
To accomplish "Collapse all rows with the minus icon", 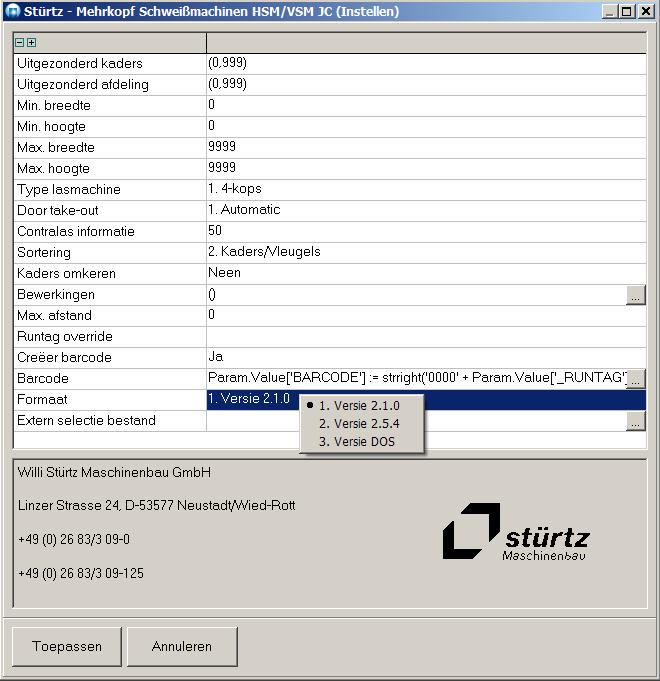I will tap(20, 43).
